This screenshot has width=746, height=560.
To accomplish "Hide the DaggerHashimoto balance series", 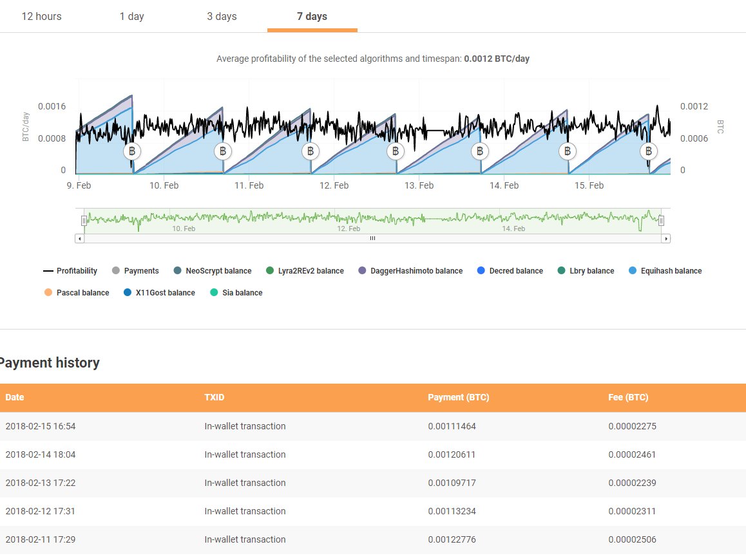I will pos(410,270).
